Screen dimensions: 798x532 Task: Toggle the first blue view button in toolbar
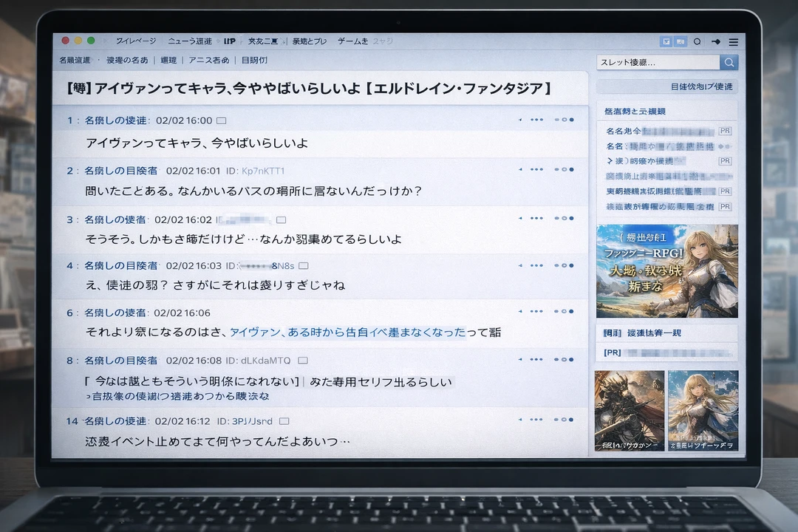point(666,41)
